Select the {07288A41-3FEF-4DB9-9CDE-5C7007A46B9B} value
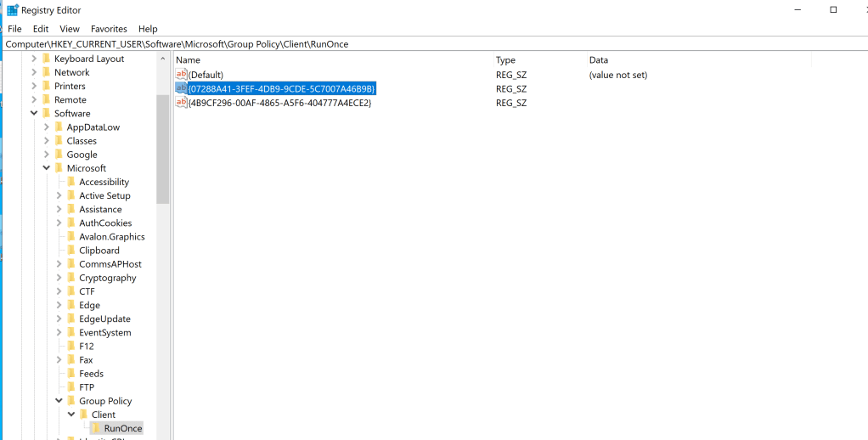Viewport: 868px width, 440px height. (281, 88)
